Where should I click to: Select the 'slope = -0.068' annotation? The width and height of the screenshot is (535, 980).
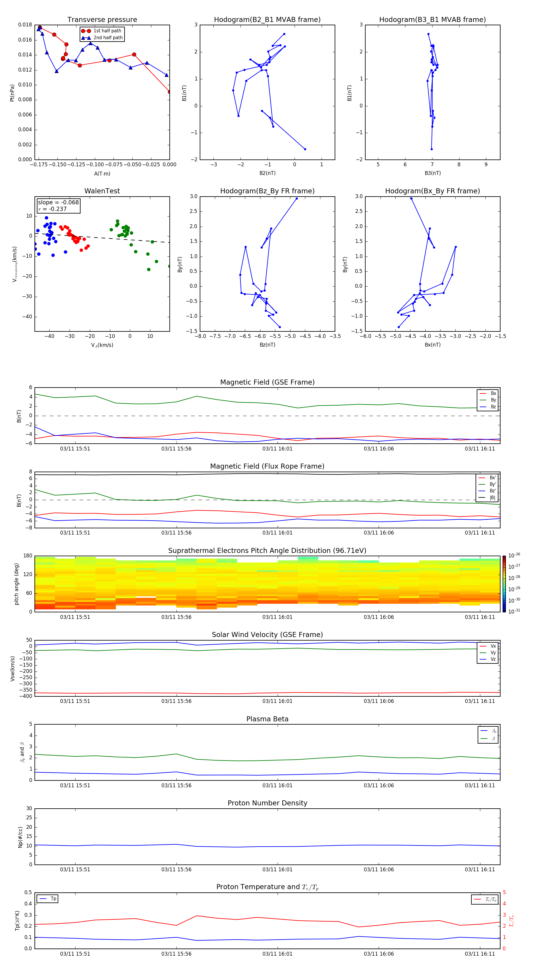[58, 203]
